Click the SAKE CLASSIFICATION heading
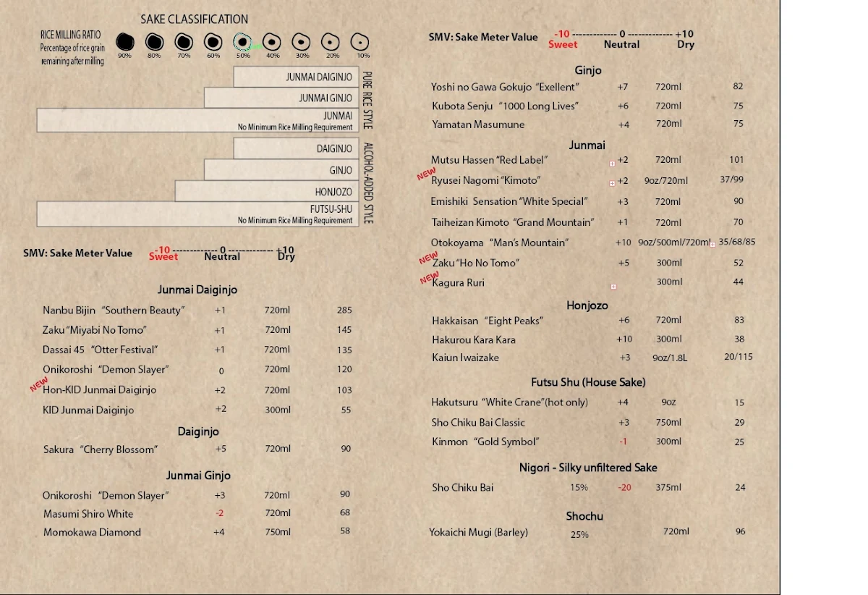868x595 pixels. click(194, 20)
